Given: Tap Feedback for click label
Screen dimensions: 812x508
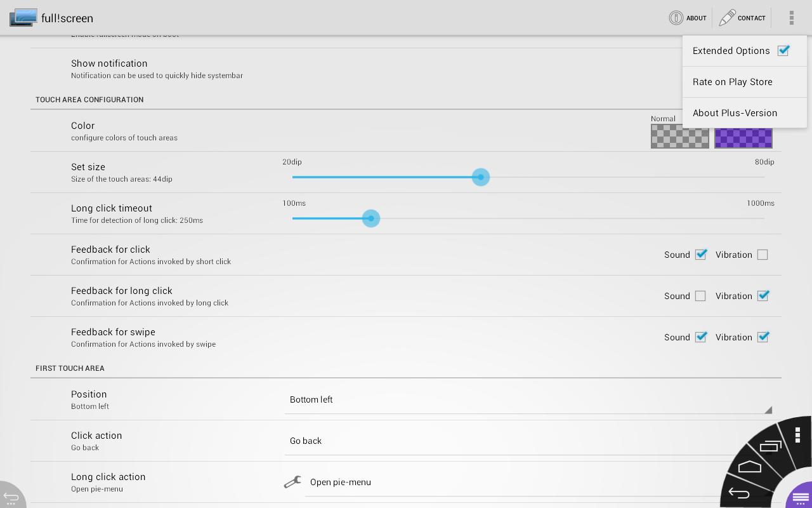Looking at the screenshot, I should tap(110, 250).
